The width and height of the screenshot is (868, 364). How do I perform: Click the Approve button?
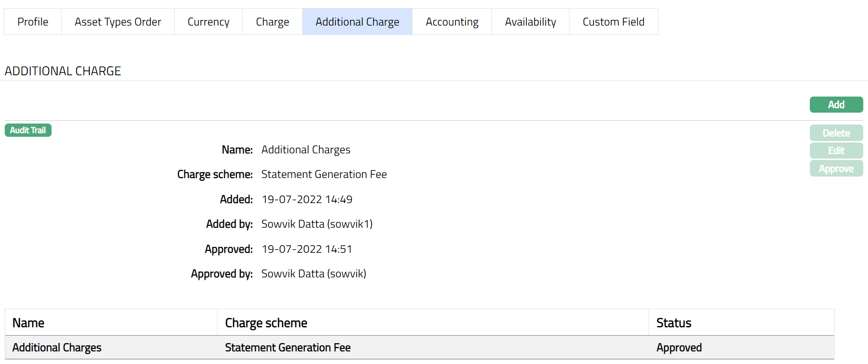[836, 169]
